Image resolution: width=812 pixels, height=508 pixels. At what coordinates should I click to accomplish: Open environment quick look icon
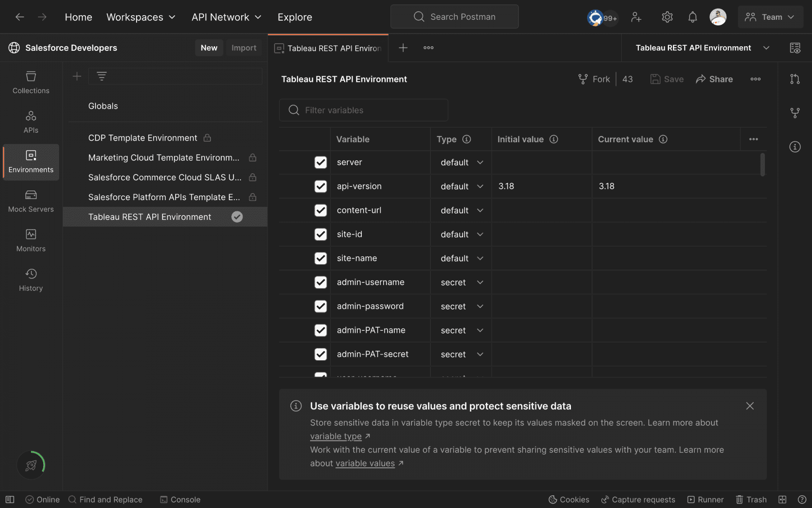tap(795, 48)
